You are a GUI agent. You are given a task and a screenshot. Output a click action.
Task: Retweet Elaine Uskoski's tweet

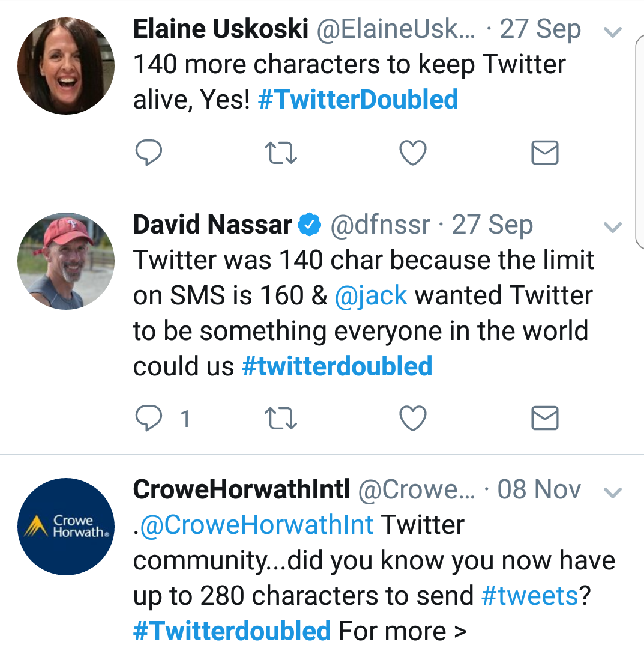tap(281, 153)
